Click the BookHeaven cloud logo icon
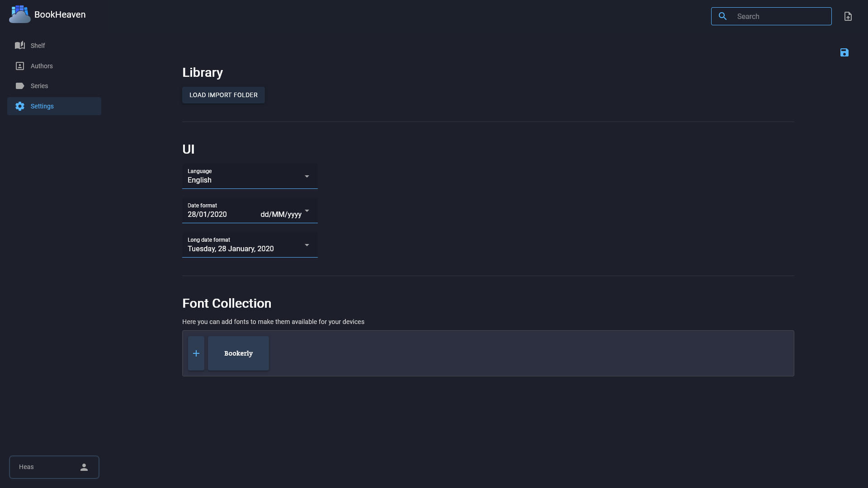 [x=19, y=14]
